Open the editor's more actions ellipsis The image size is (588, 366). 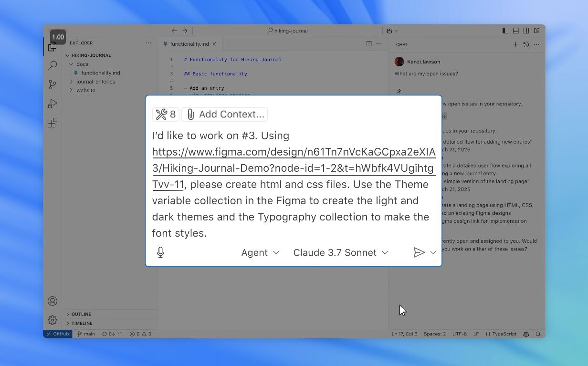click(x=379, y=44)
